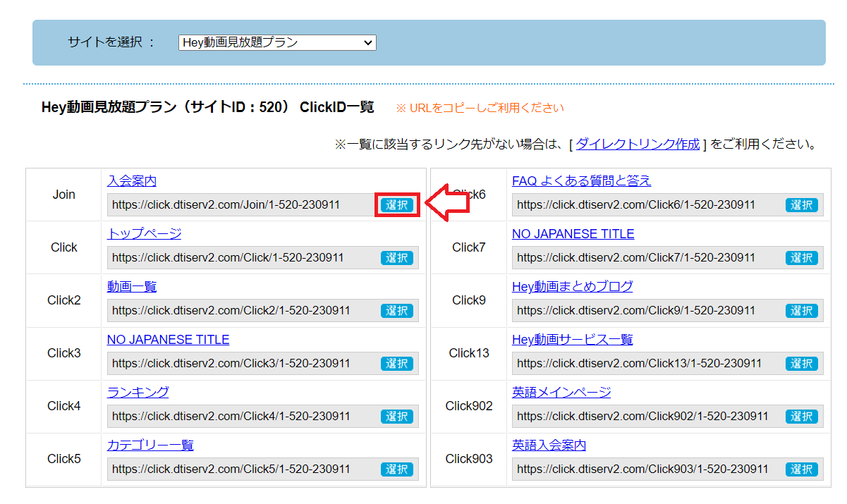Open NO JAPANESE TITLE link in Click7 row
847x504 pixels.
573,234
